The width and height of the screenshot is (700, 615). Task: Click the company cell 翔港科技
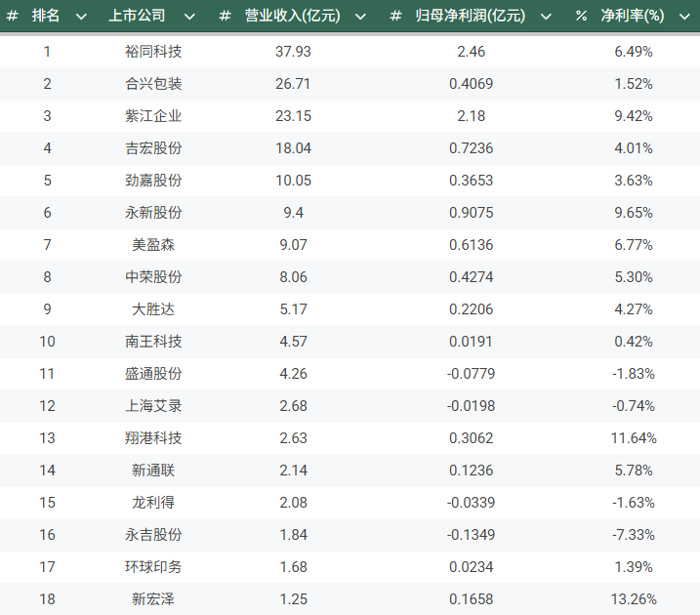[153, 437]
